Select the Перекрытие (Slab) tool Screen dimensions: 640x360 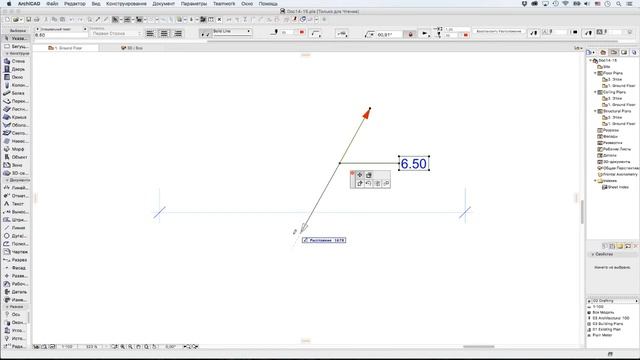tap(15, 101)
